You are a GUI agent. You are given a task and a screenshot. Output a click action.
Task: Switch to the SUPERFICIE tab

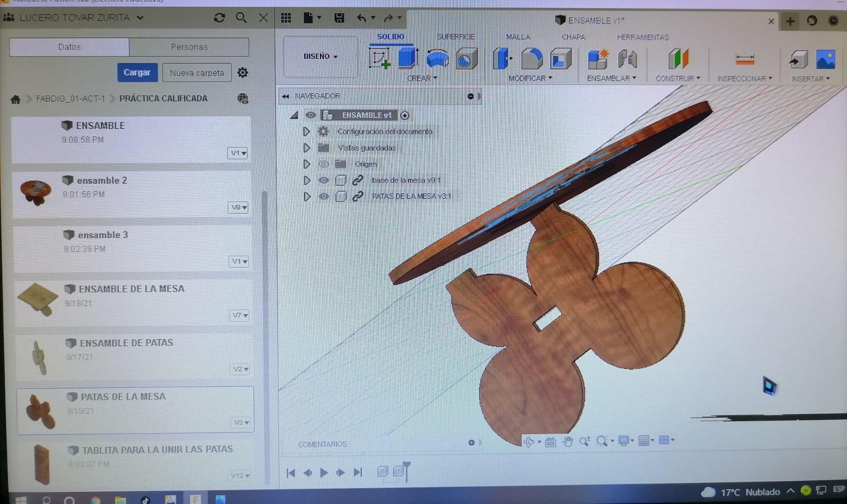coord(455,37)
